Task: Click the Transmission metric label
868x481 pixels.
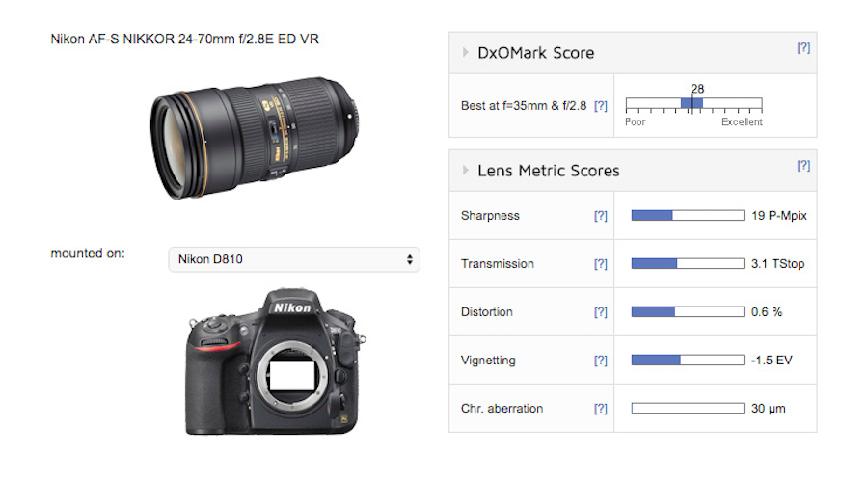Action: point(497,264)
